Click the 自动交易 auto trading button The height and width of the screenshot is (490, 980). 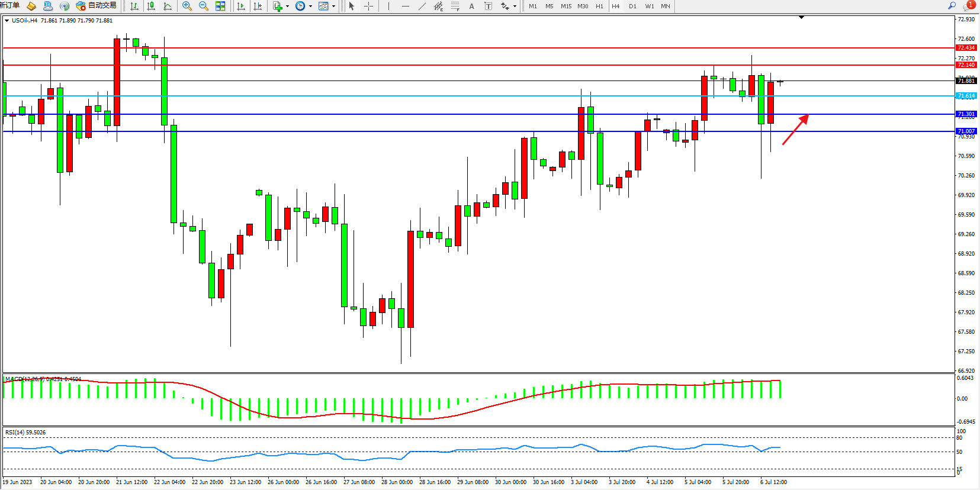click(97, 6)
